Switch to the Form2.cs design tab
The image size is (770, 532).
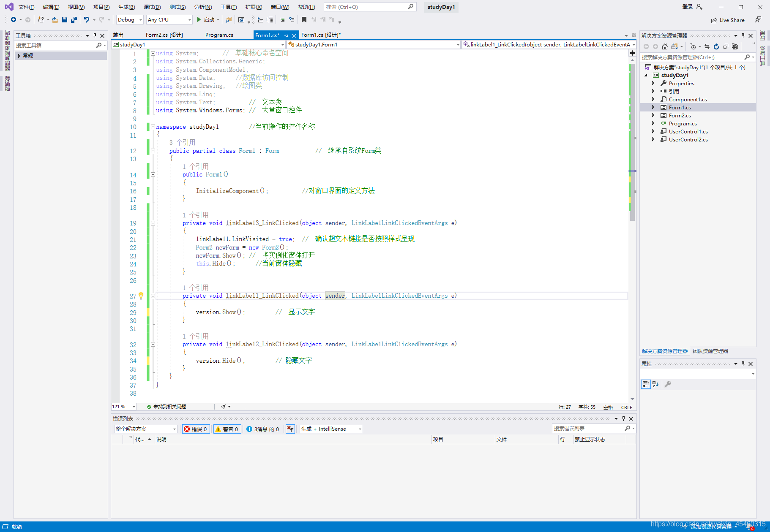click(164, 35)
